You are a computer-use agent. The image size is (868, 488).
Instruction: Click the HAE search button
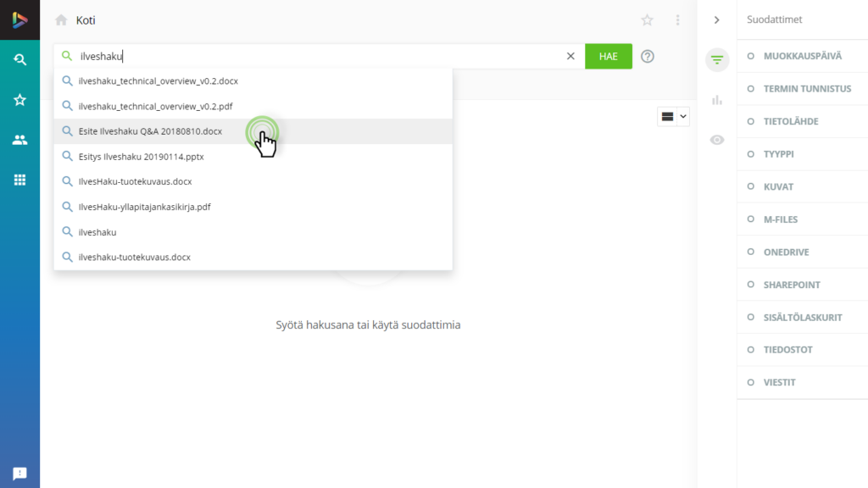[x=609, y=57]
